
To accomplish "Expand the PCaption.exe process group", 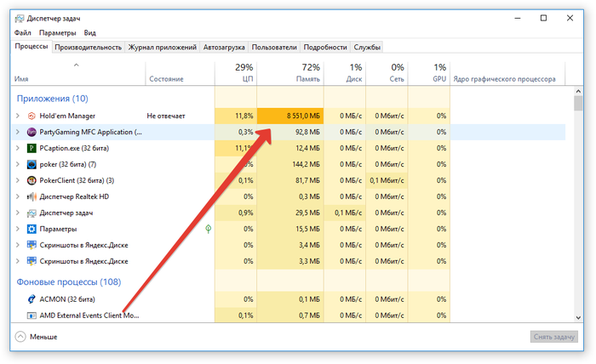I will coord(18,148).
